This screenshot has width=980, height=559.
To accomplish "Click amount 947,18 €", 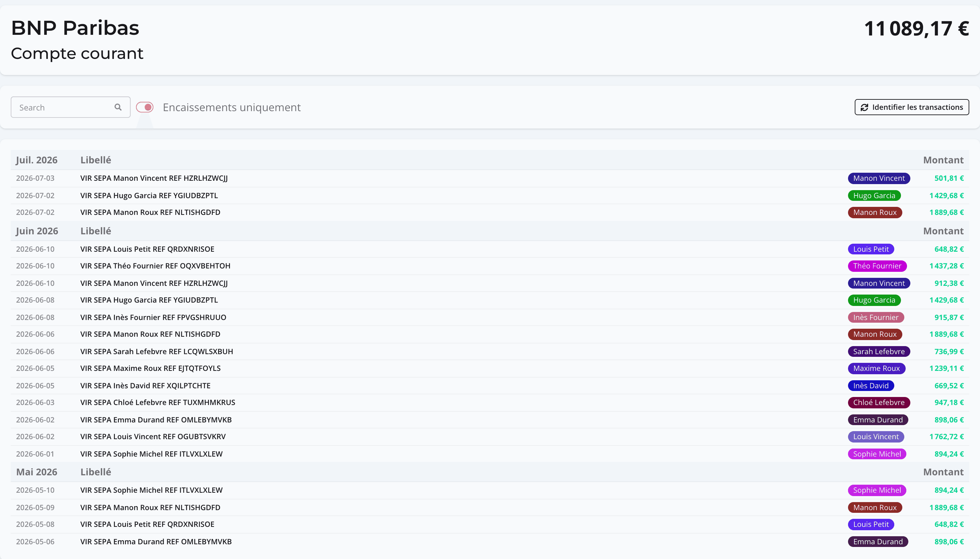I will pyautogui.click(x=949, y=403).
